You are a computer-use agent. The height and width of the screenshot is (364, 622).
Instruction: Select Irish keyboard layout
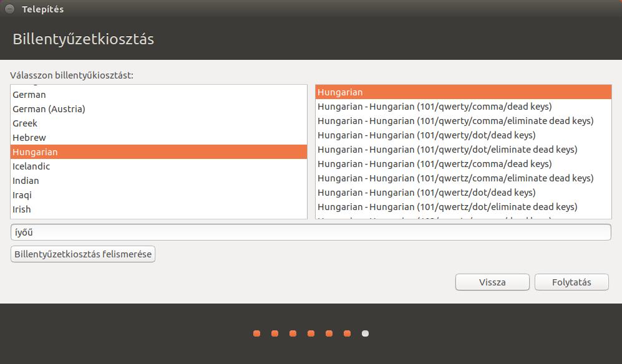click(158, 209)
